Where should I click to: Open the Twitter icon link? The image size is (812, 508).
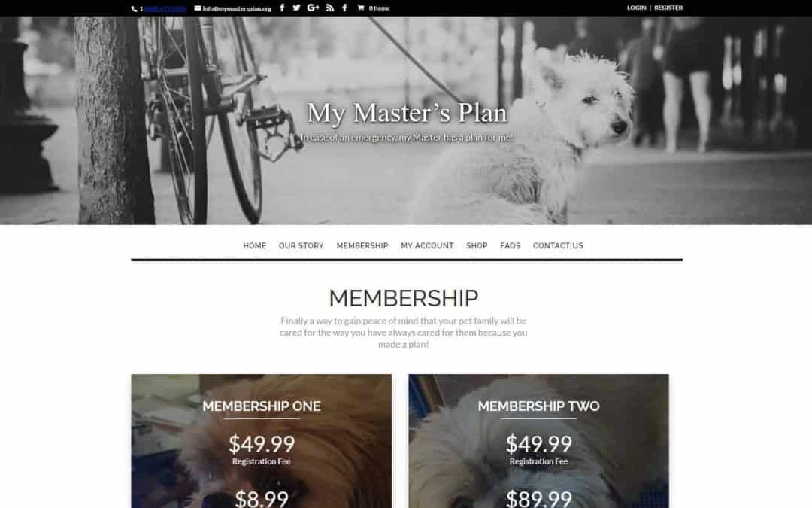click(296, 8)
